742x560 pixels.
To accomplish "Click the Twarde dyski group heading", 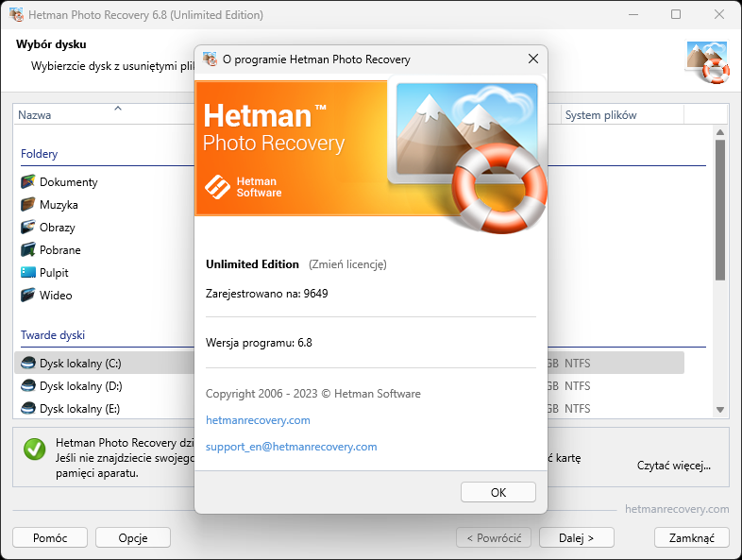I will [53, 335].
